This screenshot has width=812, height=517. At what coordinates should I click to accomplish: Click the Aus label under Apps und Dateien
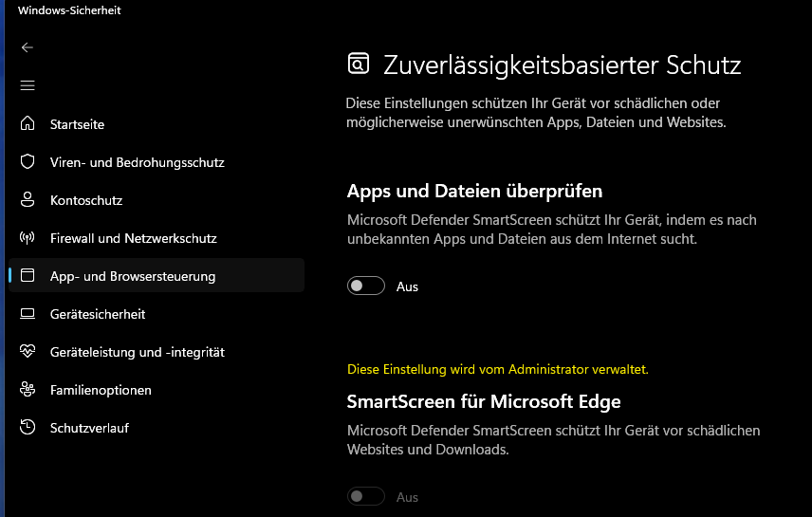(407, 286)
